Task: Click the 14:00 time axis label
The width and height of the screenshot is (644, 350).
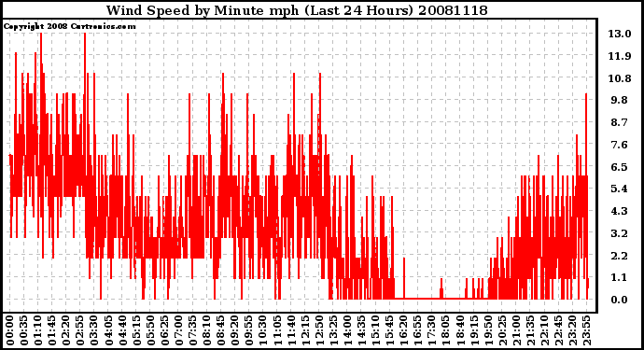Action: 347,330
